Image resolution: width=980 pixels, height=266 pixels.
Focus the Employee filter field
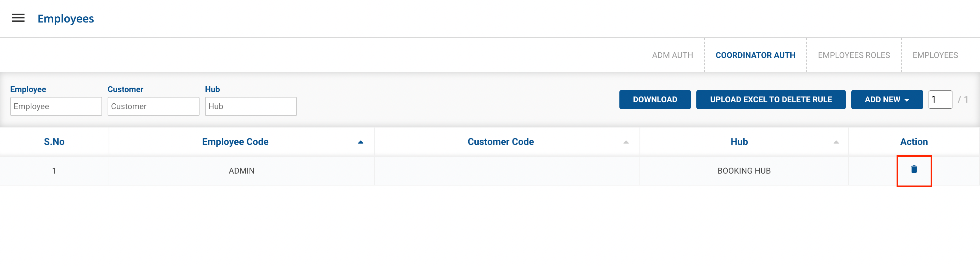click(56, 106)
